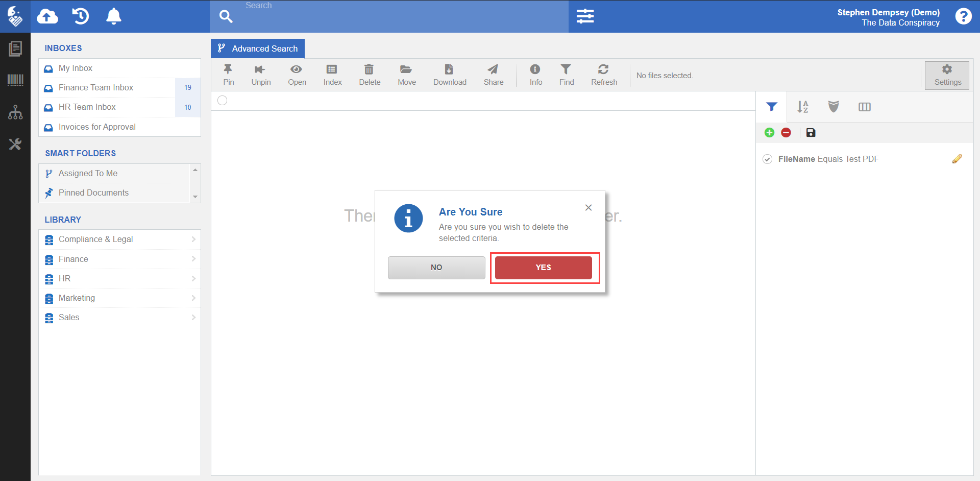Open the Settings gear button
The height and width of the screenshot is (481, 980).
[947, 75]
